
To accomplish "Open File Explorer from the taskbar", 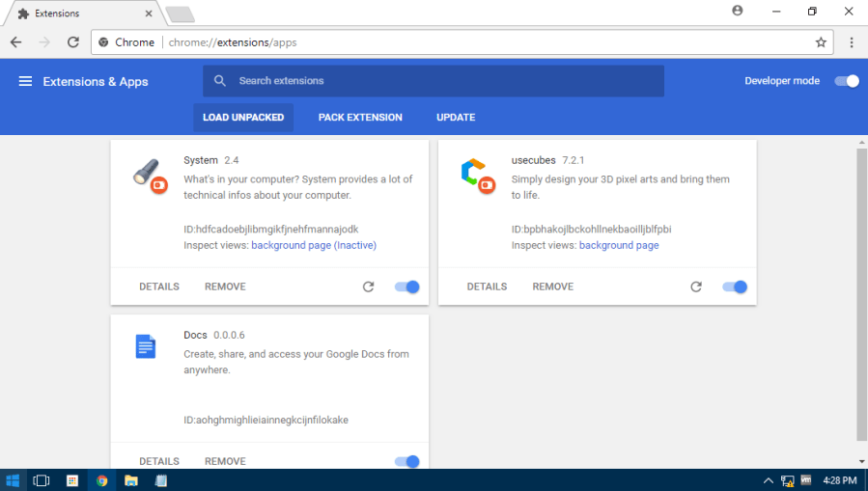I will [x=130, y=479].
